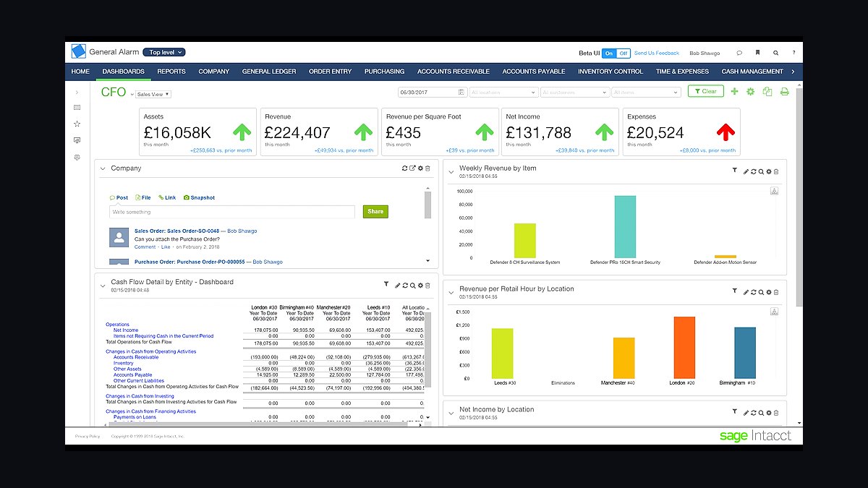This screenshot has height=488, width=868.
Task: Add a component with the green plus icon
Action: [735, 92]
